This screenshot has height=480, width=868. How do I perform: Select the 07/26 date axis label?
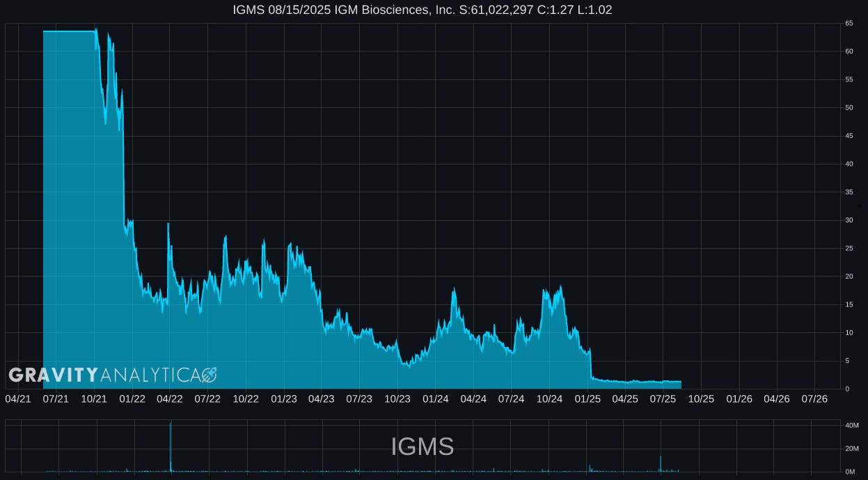[815, 399]
